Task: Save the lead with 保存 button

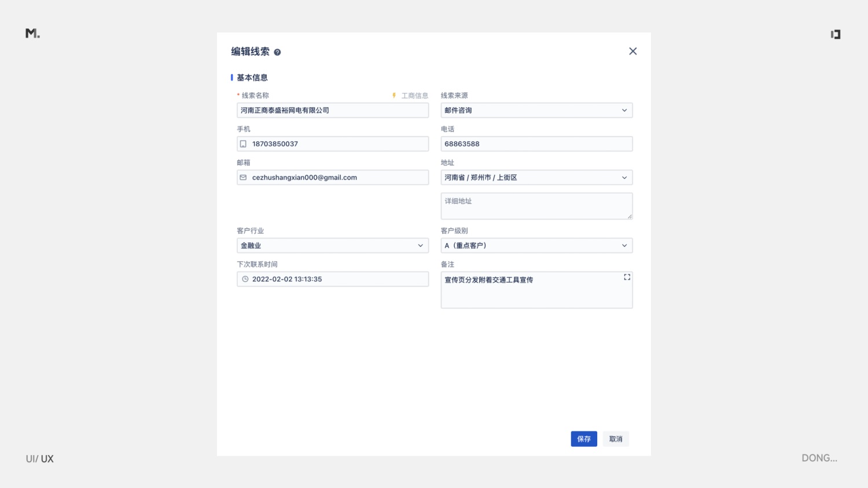Action: pyautogui.click(x=583, y=439)
